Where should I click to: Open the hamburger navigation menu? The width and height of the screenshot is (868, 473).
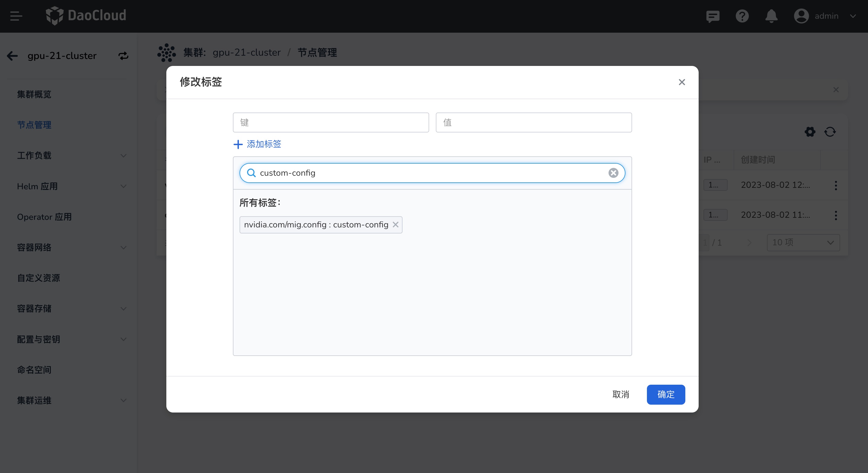pos(16,16)
